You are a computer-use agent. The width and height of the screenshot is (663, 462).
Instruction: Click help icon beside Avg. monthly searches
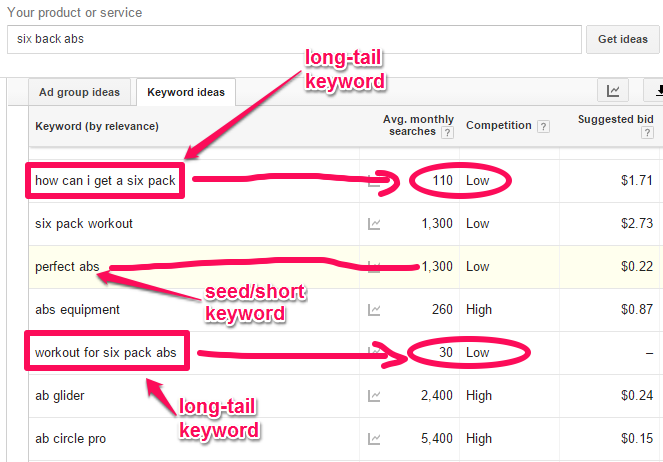coord(447,132)
